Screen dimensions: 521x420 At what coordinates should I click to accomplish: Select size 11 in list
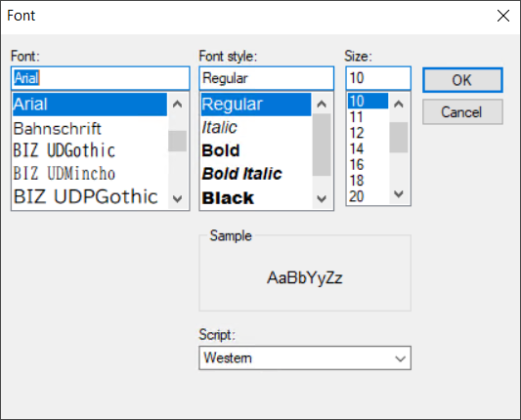pyautogui.click(x=368, y=117)
